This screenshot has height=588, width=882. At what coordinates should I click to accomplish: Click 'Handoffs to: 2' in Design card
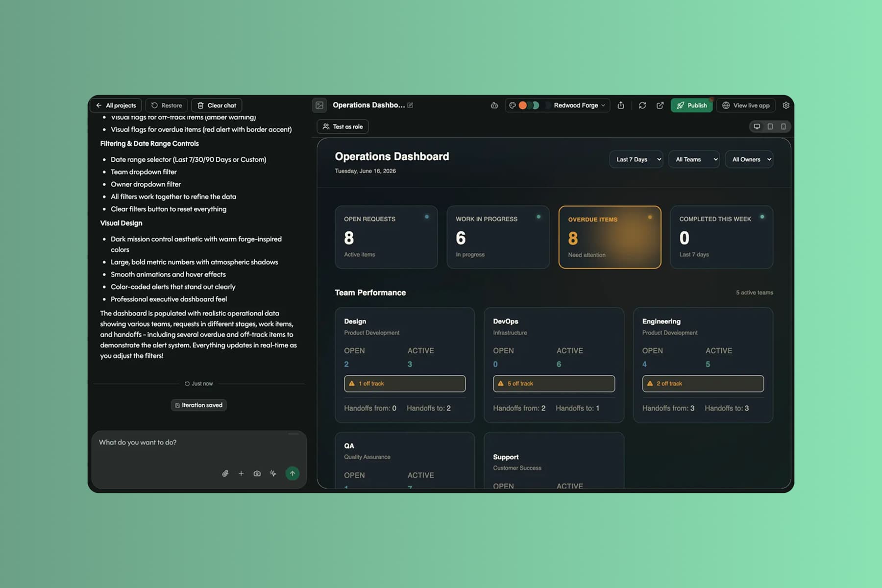[428, 408]
